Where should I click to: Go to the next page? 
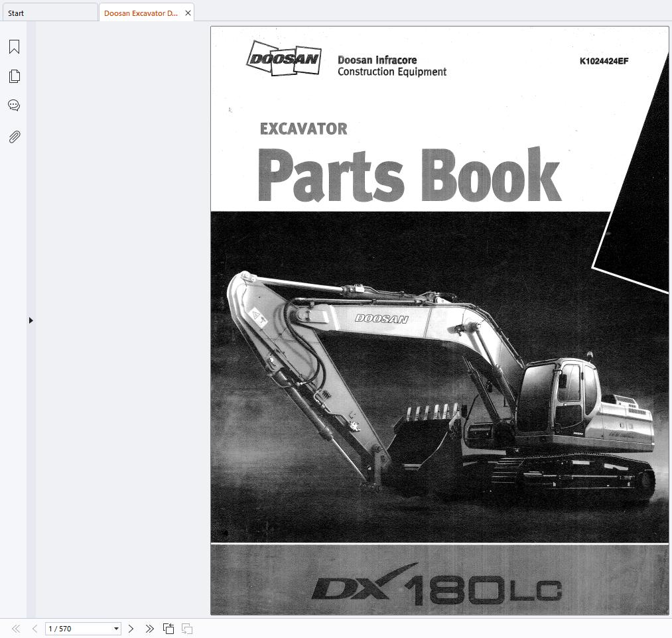(131, 629)
